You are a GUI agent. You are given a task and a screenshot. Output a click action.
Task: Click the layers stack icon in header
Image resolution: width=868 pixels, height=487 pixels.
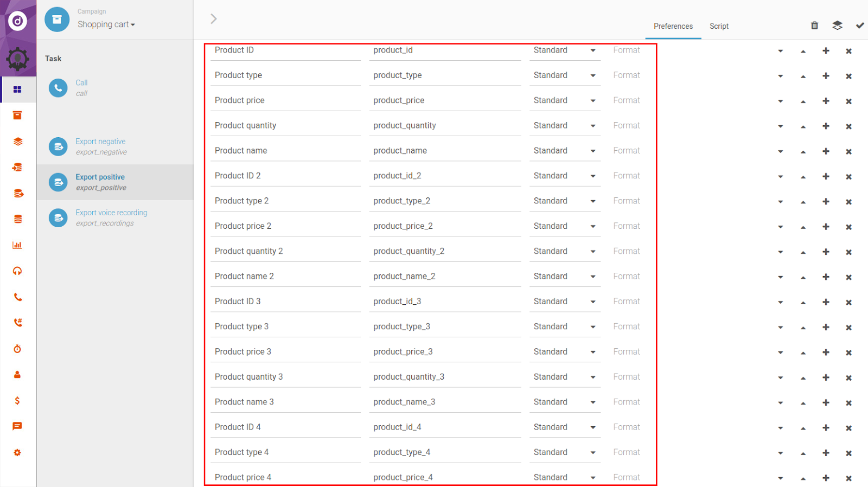pos(837,25)
